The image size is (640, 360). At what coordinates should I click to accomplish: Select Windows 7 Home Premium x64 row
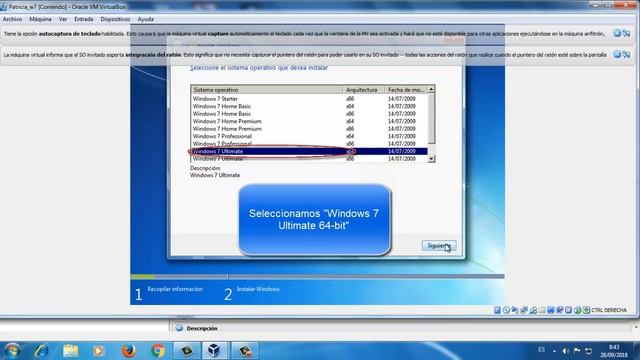[x=309, y=121]
